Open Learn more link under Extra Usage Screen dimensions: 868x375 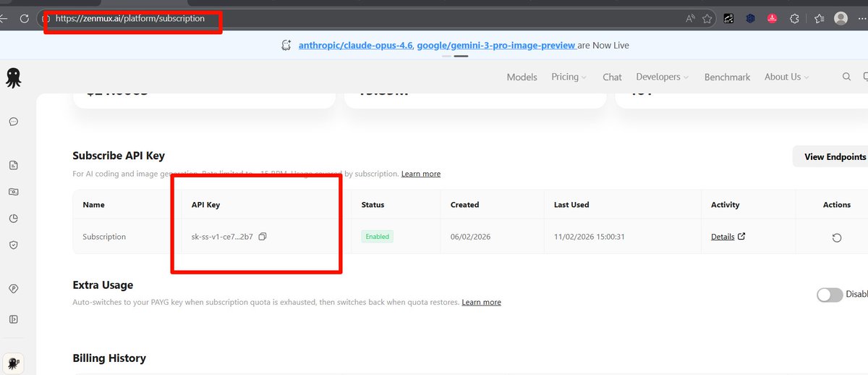tap(482, 302)
